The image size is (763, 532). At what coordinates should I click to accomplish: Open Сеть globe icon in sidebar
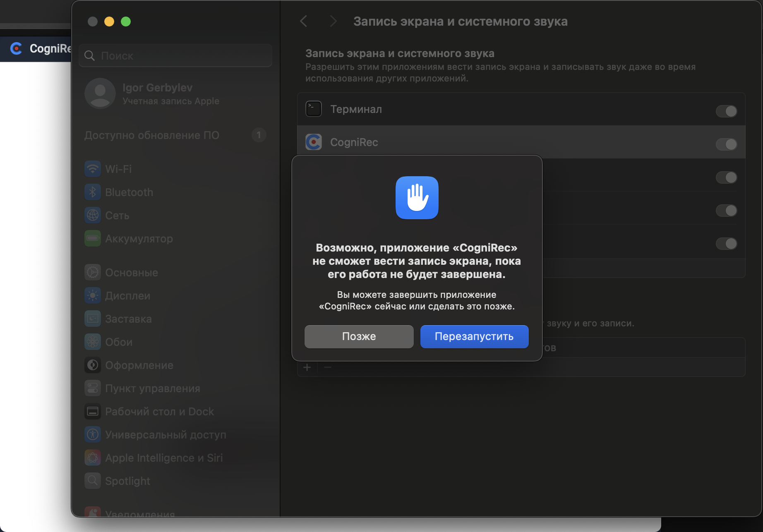pos(93,215)
